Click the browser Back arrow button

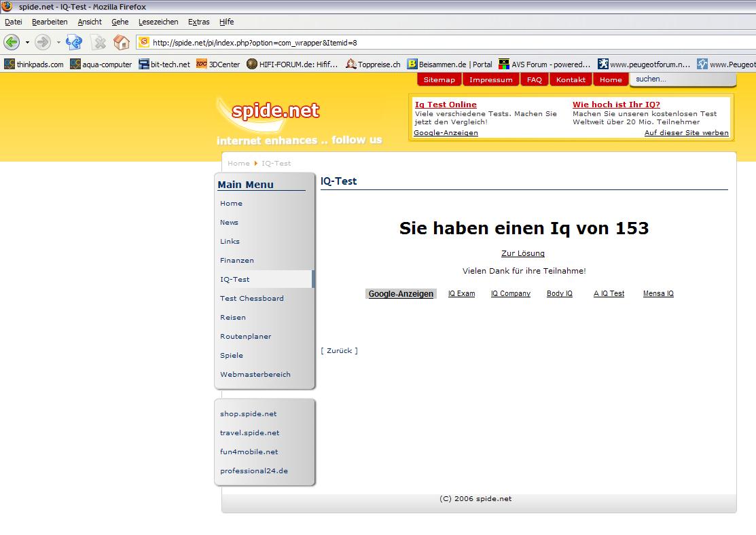(12, 42)
